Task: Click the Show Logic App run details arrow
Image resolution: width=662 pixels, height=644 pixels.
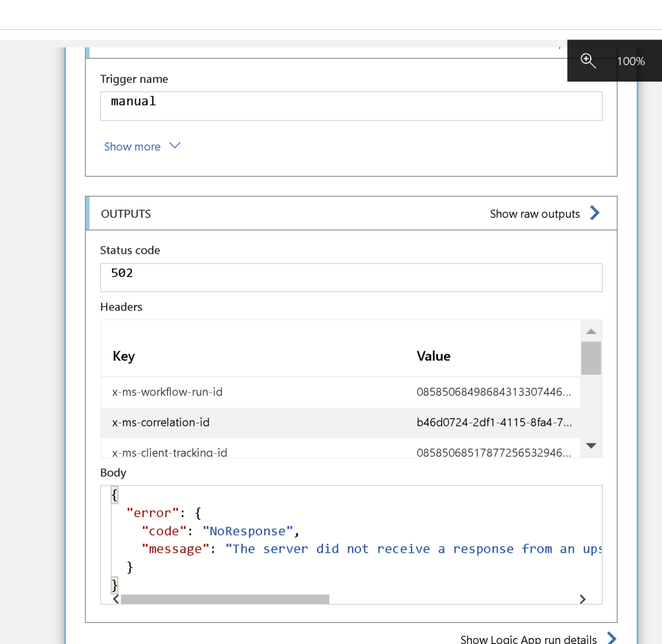Action: [x=612, y=638]
